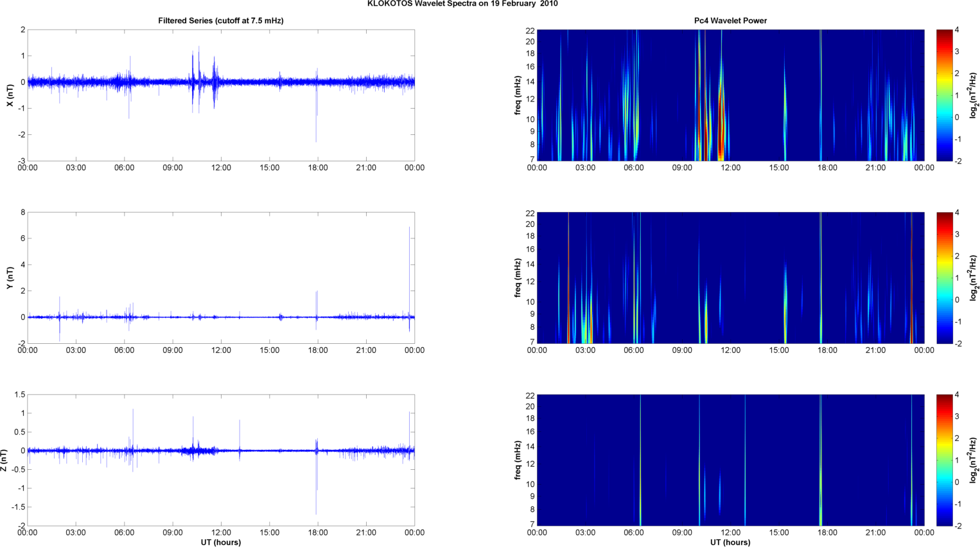Click freq (mHz) label of top spectrogram
This screenshot has width=980, height=547.
click(x=518, y=95)
